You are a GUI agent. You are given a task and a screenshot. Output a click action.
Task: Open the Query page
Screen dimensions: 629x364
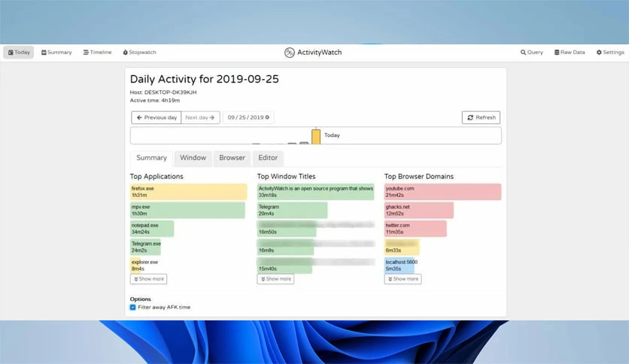pos(531,52)
